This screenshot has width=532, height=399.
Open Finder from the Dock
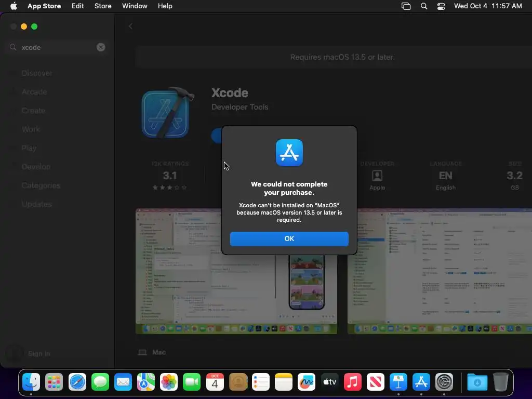31,382
